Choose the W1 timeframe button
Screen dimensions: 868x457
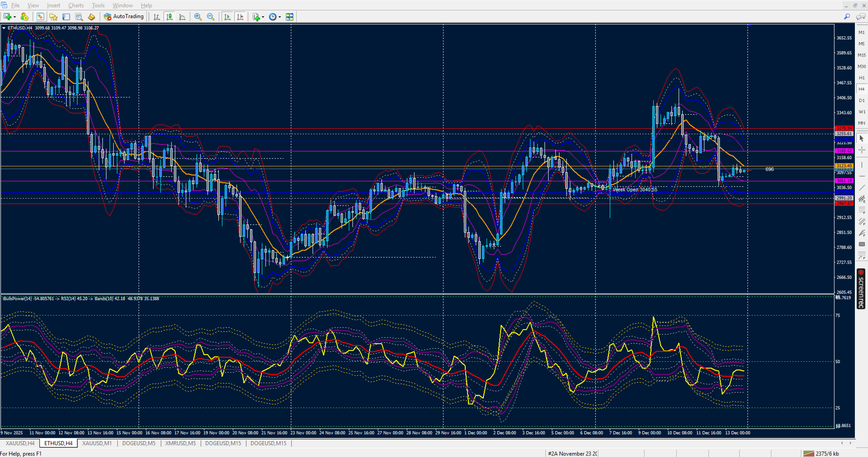click(x=862, y=112)
